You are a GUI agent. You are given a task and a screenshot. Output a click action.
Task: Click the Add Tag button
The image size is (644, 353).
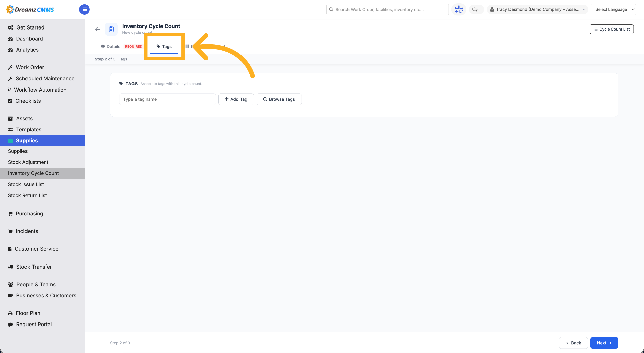236,99
